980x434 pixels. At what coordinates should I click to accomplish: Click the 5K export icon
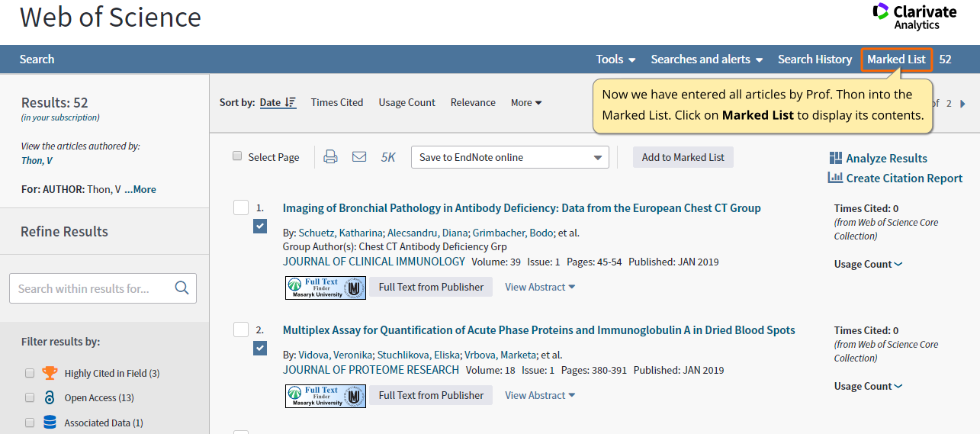pos(388,157)
